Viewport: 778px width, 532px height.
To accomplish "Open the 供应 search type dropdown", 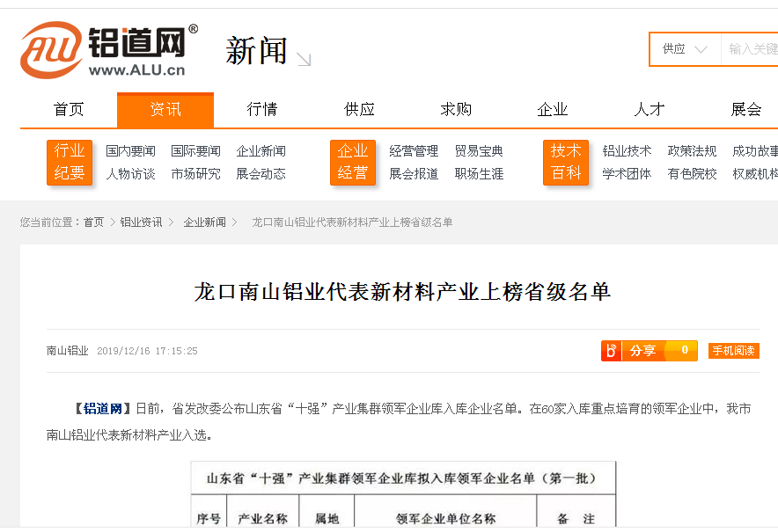I will (x=685, y=49).
